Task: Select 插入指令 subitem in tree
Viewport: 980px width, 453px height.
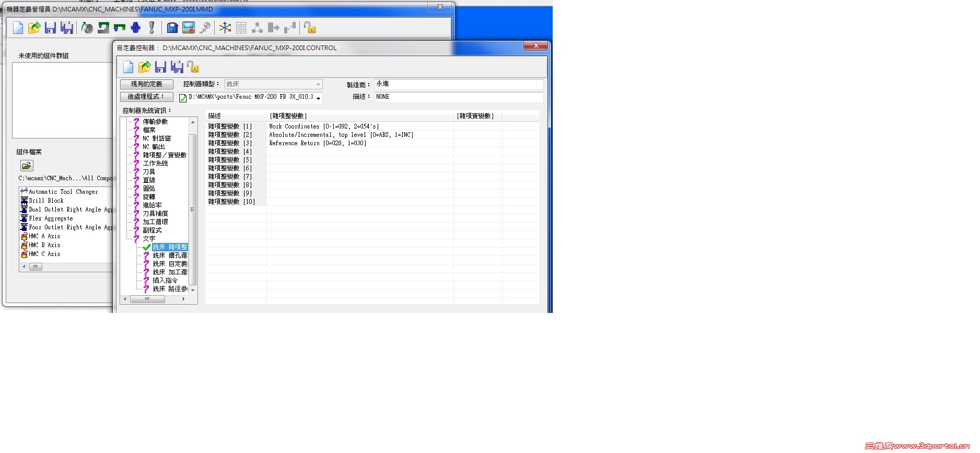Action: click(165, 281)
